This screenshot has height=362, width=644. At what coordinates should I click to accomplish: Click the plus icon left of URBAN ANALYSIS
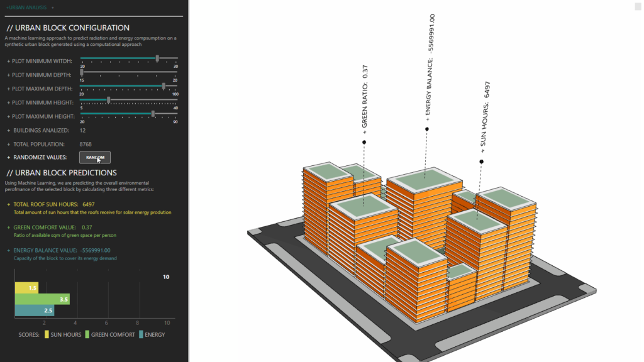(7, 8)
